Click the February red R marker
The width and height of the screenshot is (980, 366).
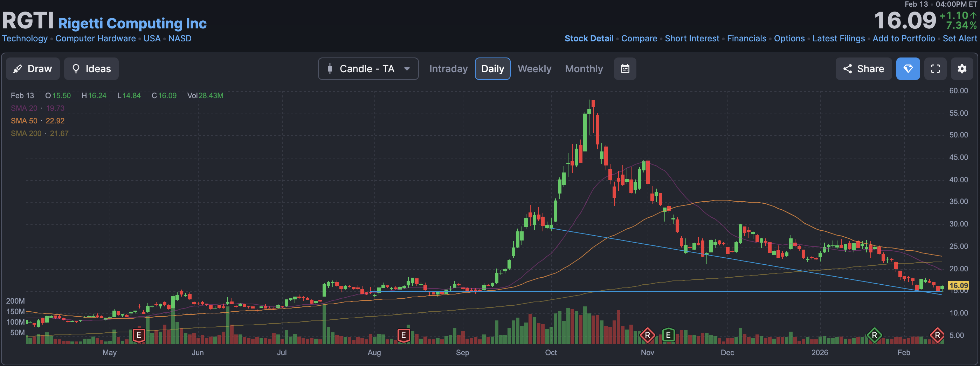click(x=937, y=335)
